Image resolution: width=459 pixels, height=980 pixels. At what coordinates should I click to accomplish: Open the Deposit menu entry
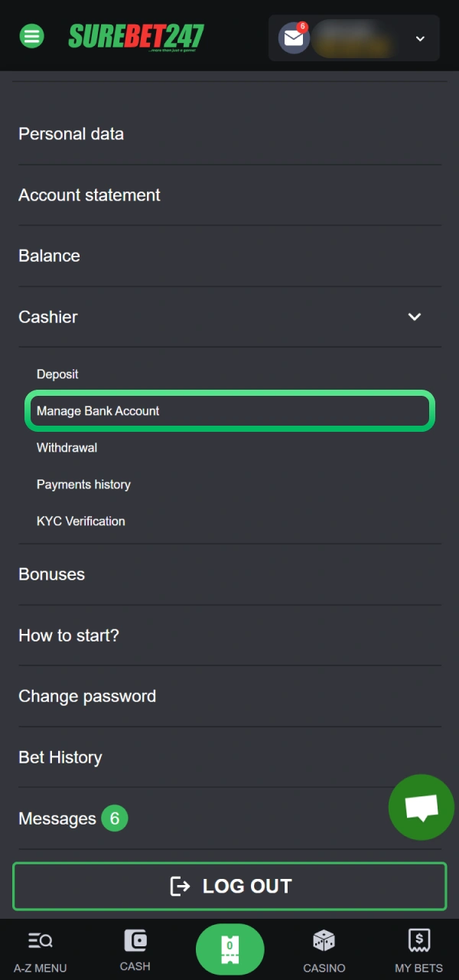[x=57, y=374]
